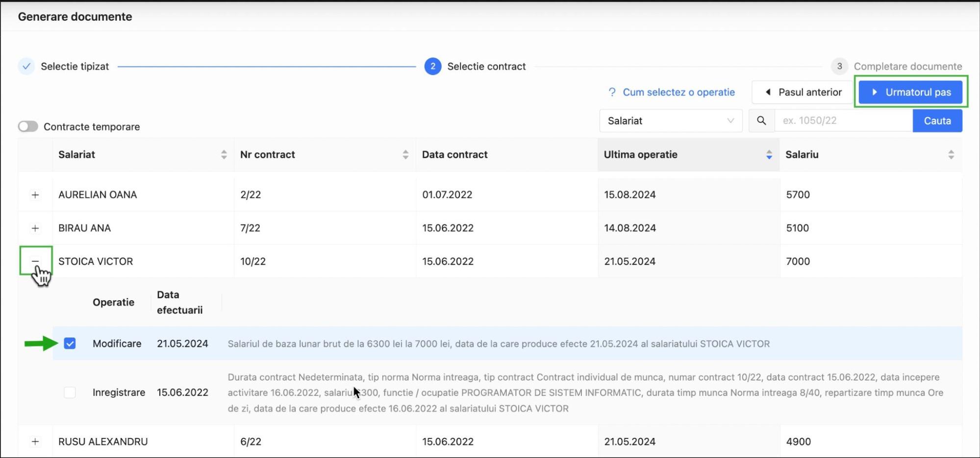The image size is (980, 458).
Task: Click the Durata contract Nedeterminata description
Action: point(585,393)
